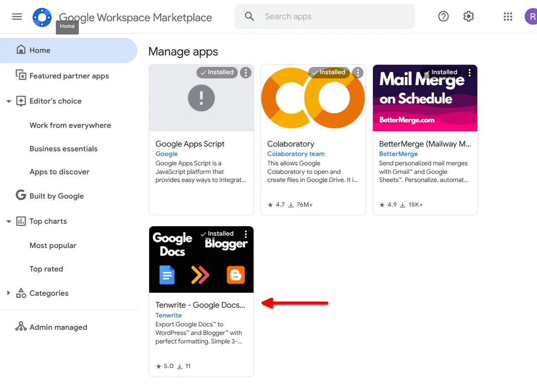The image size is (537, 392).
Task: Open the Help icon
Action: [x=443, y=16]
